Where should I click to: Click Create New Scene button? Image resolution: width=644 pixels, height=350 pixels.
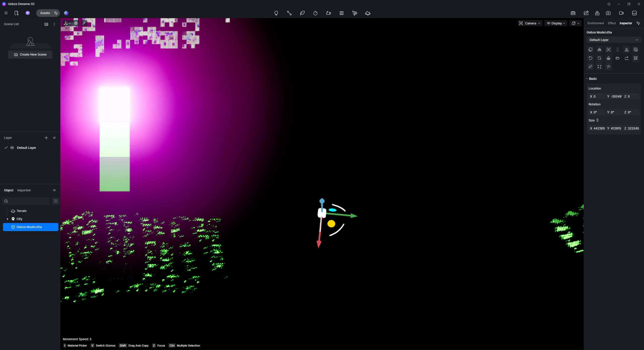click(30, 54)
